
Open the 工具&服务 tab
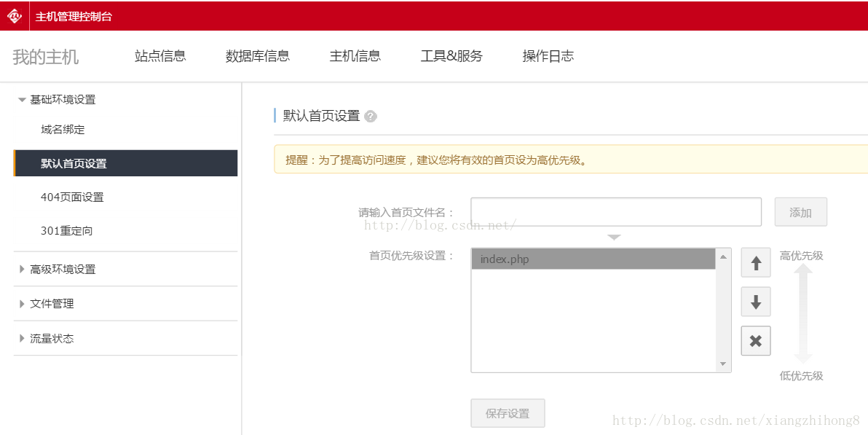(451, 56)
